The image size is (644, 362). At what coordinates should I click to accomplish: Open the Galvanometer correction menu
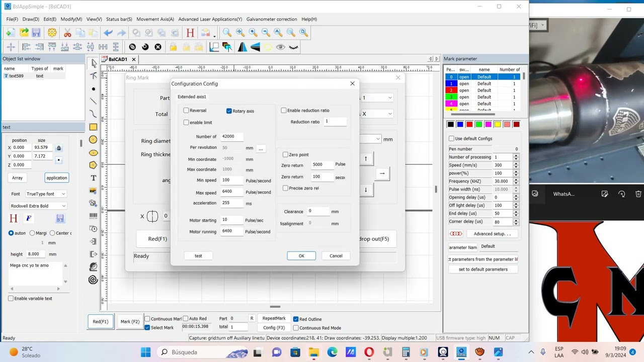click(x=272, y=19)
